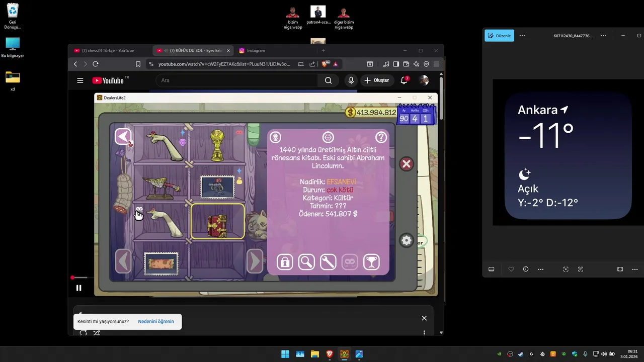Click 'Nedenini öğrenin' link in the popup
The height and width of the screenshot is (362, 644).
[156, 321]
